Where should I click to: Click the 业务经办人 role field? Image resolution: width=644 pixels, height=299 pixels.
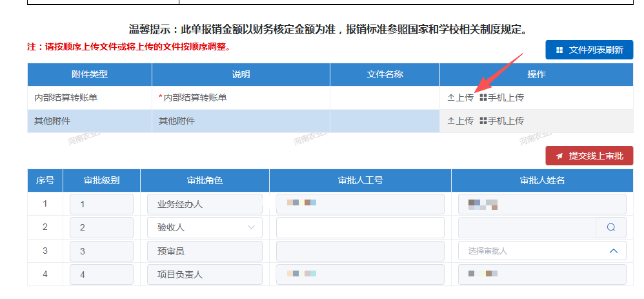tap(205, 204)
